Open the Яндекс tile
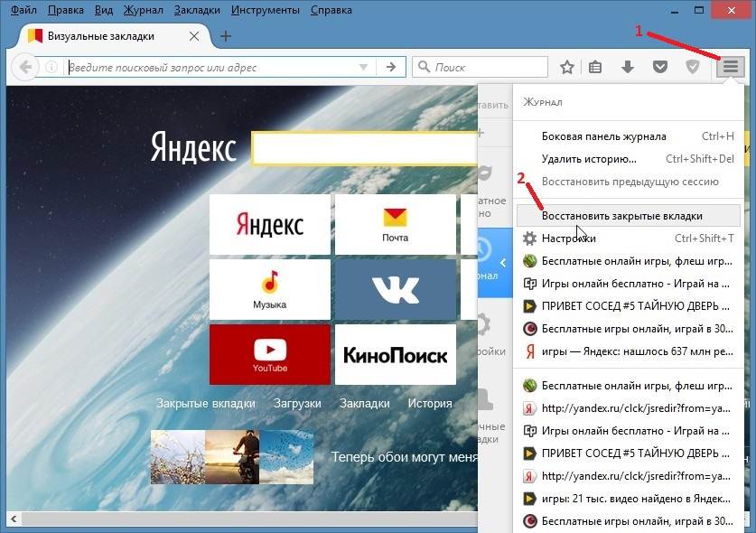 (x=270, y=224)
